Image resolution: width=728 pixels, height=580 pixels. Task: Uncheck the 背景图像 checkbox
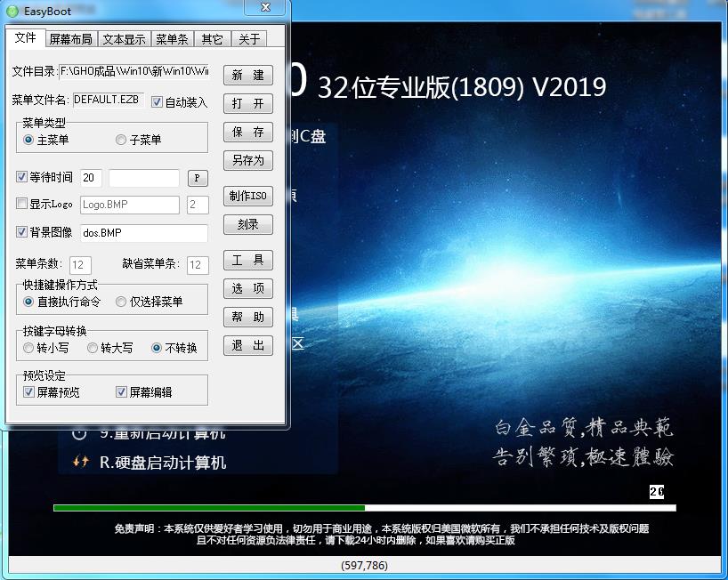pos(22,232)
